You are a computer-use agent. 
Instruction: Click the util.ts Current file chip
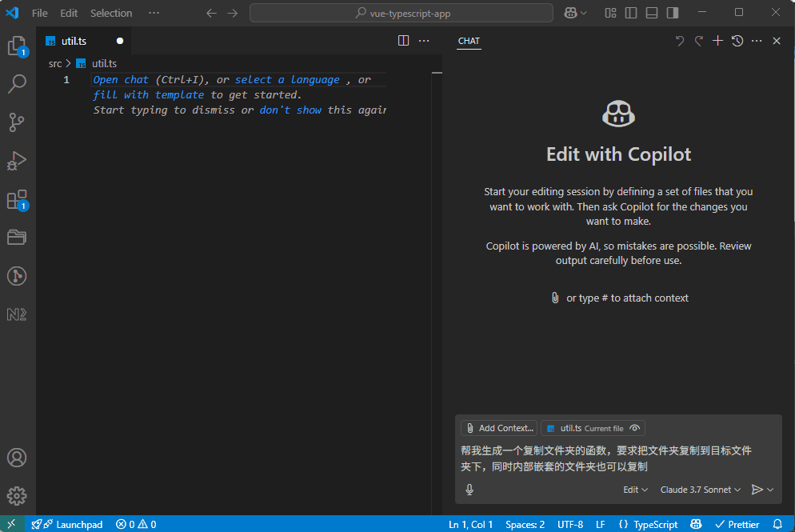(x=593, y=428)
